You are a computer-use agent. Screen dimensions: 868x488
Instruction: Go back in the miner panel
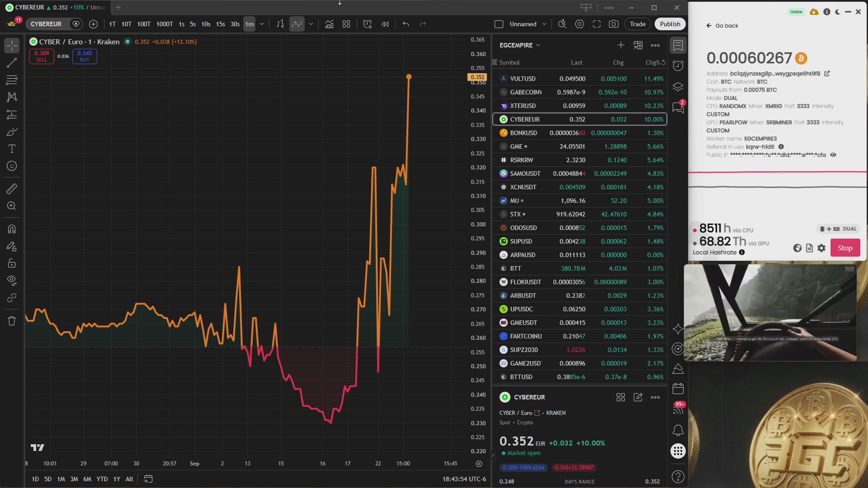[722, 26]
